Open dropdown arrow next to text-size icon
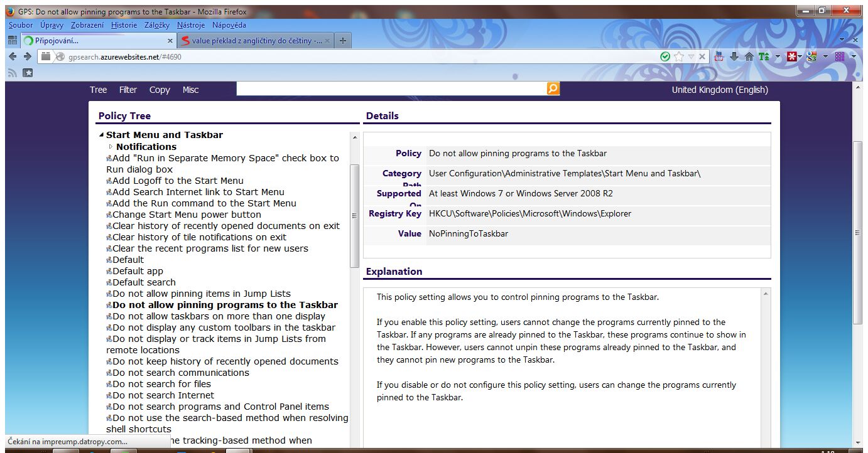 (778, 56)
